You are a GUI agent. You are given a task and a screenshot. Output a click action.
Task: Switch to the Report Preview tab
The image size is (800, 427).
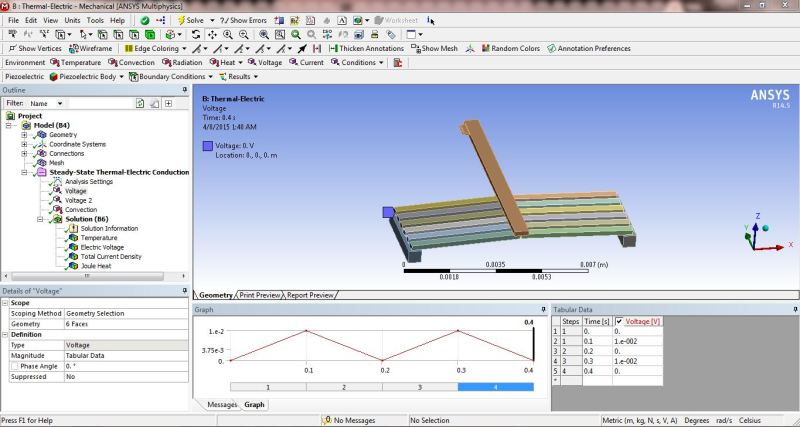[x=310, y=295]
